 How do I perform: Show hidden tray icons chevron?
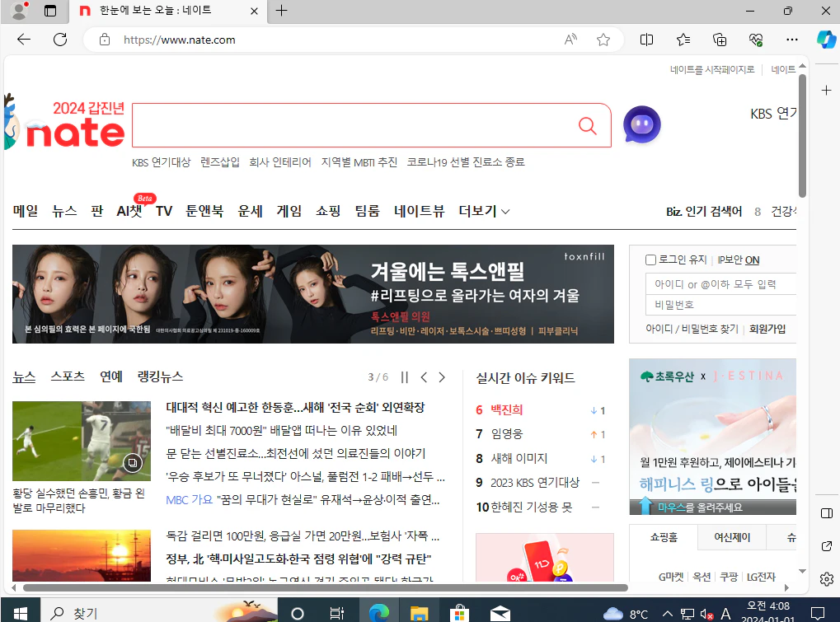[x=667, y=614]
